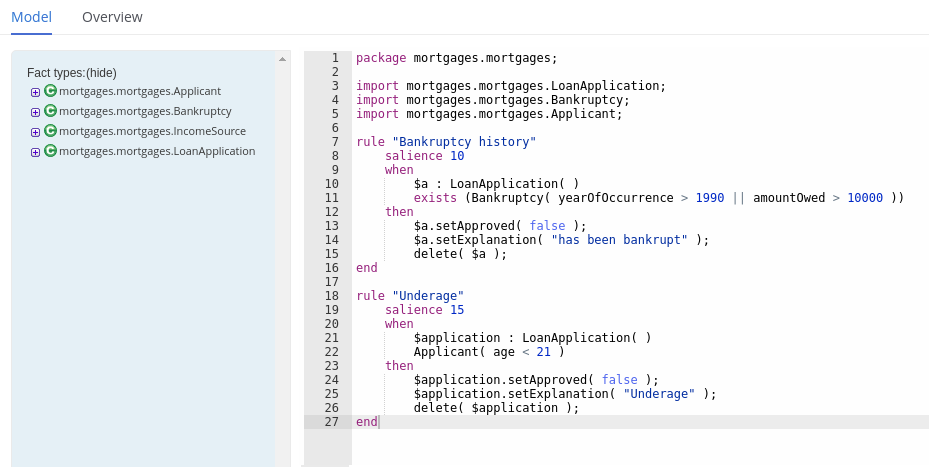Click the green class icon beside mortgages.mortgages.LoanApplication
Viewport: 929px width, 467px height.
click(x=50, y=151)
